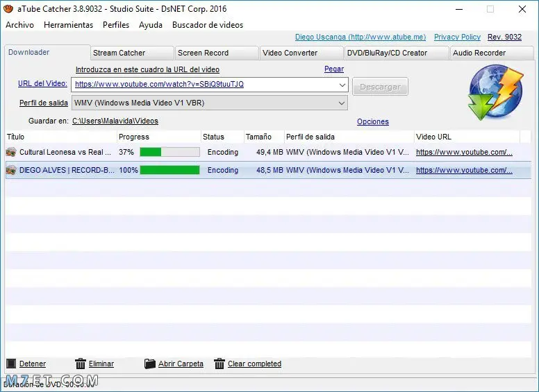Viewport: 539px width, 392px height.
Task: Open the WMV output profile combo box
Action: coord(210,103)
